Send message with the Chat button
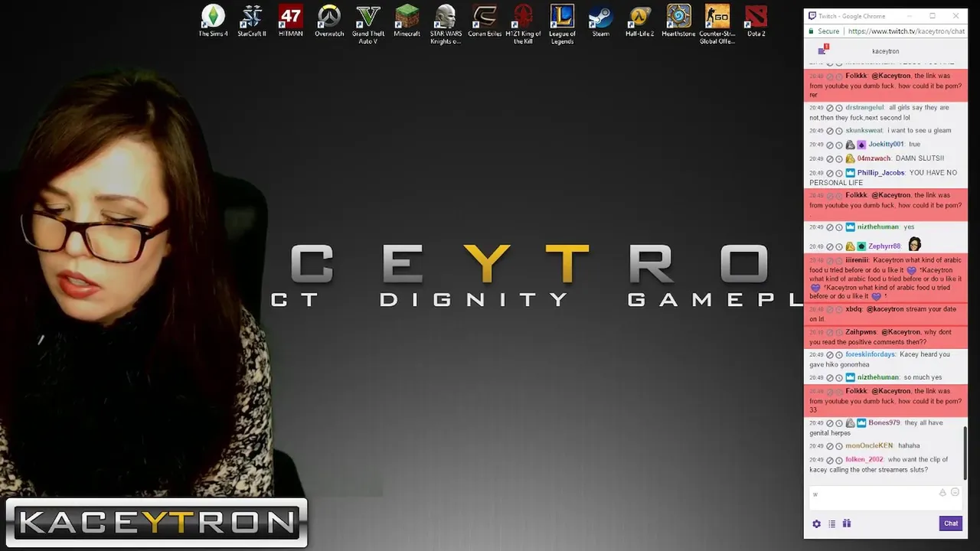 (950, 523)
